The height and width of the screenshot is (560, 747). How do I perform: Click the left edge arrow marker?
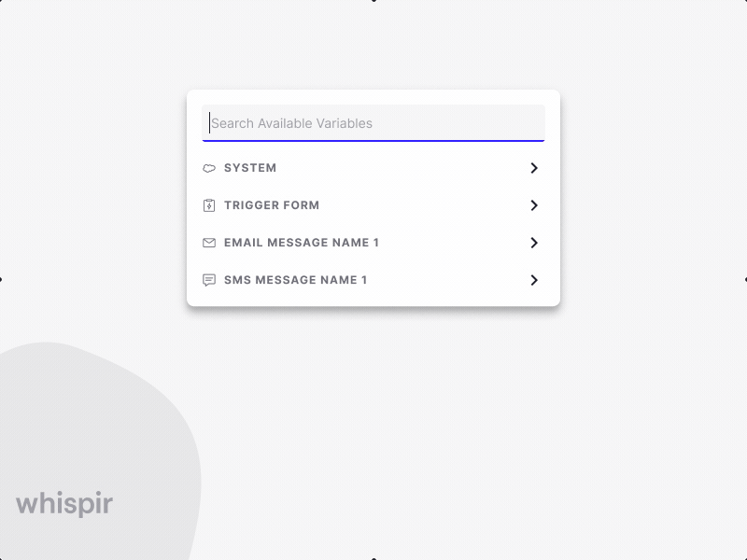(4, 278)
